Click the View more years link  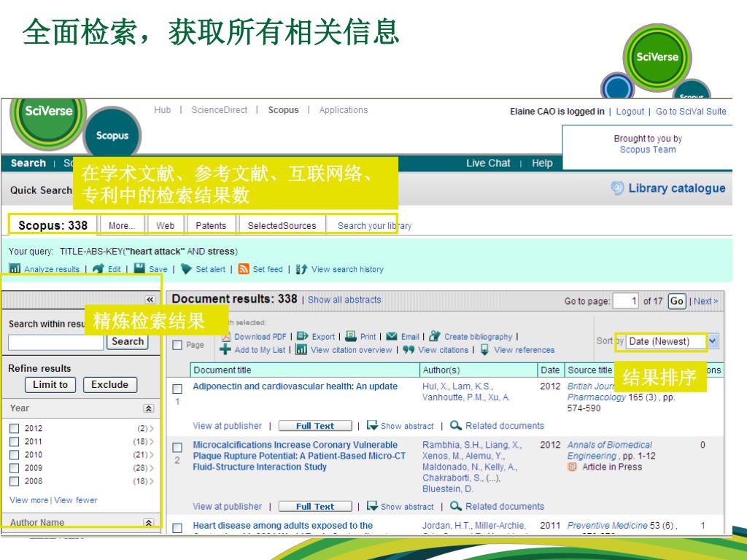click(x=28, y=500)
